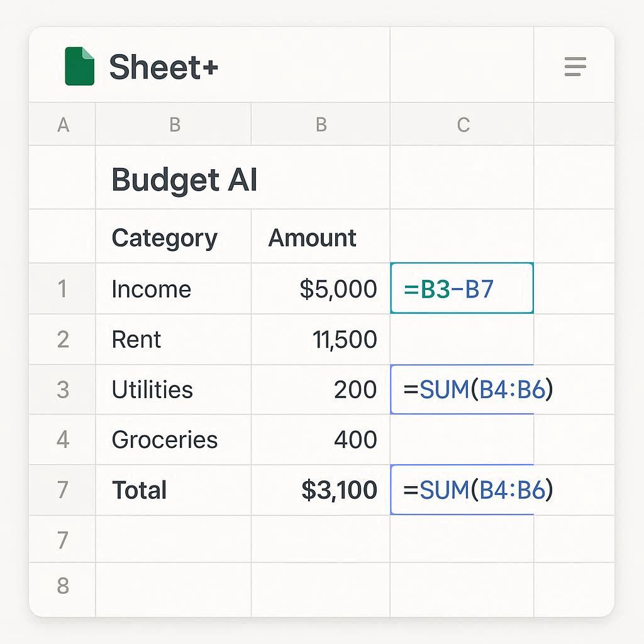Select column header A

(x=62, y=124)
